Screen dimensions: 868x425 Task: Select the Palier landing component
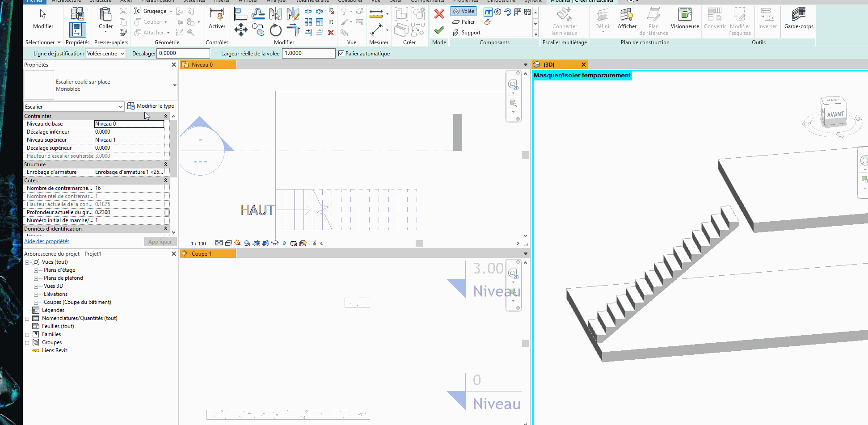pyautogui.click(x=463, y=22)
